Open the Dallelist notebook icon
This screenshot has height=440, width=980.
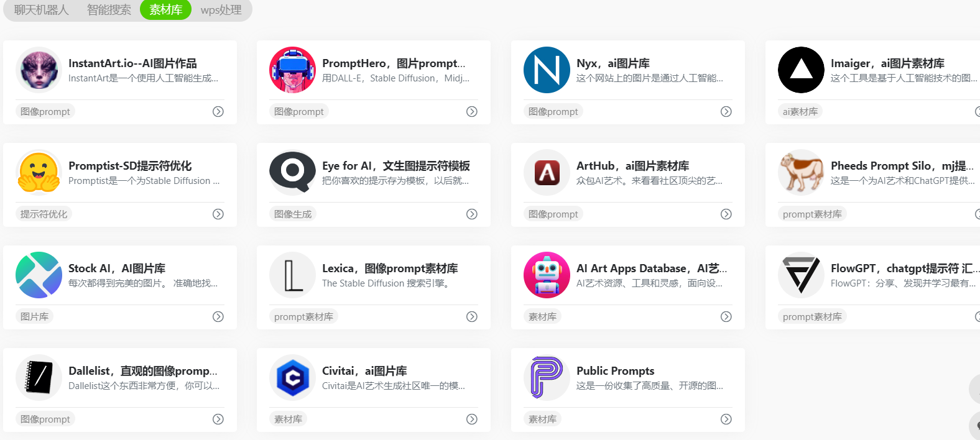[x=39, y=377]
